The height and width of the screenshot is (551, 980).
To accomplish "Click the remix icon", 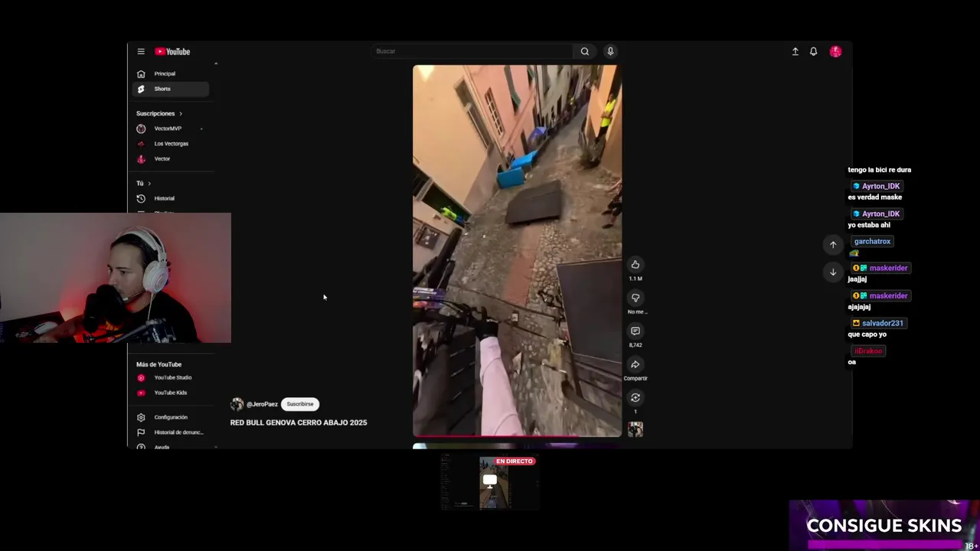I will (635, 397).
